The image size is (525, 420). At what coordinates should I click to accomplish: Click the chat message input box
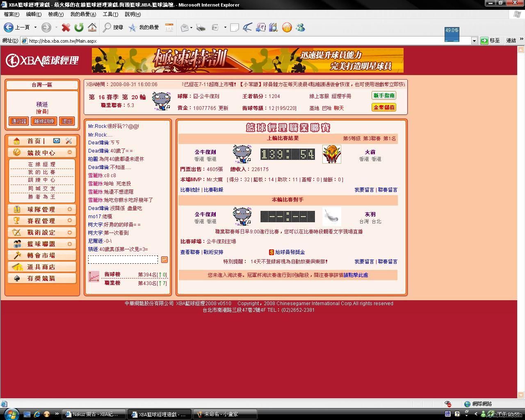pos(123,260)
